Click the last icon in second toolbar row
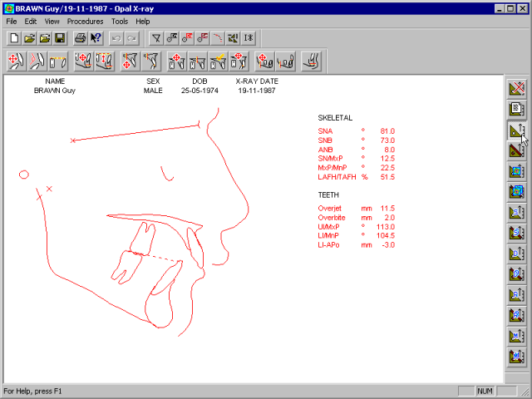The image size is (532, 399). coord(313,61)
